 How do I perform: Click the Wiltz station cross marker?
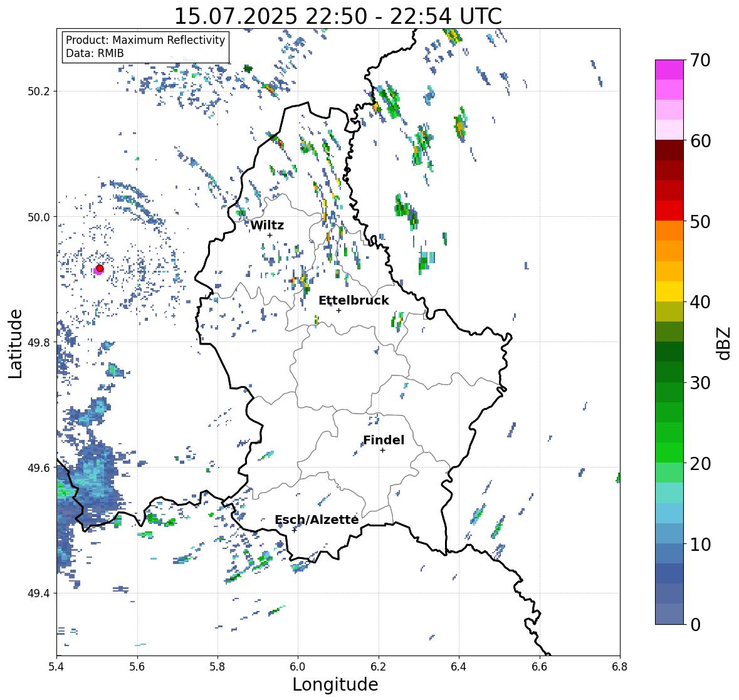pos(270,235)
